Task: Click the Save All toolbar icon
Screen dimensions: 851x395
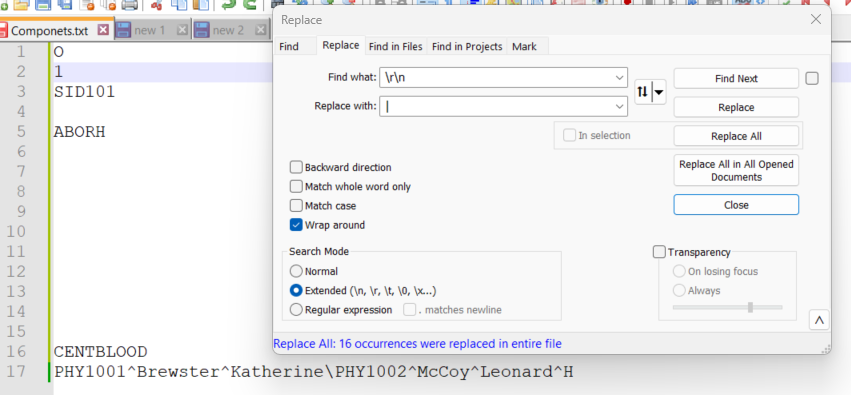Action: point(64,4)
